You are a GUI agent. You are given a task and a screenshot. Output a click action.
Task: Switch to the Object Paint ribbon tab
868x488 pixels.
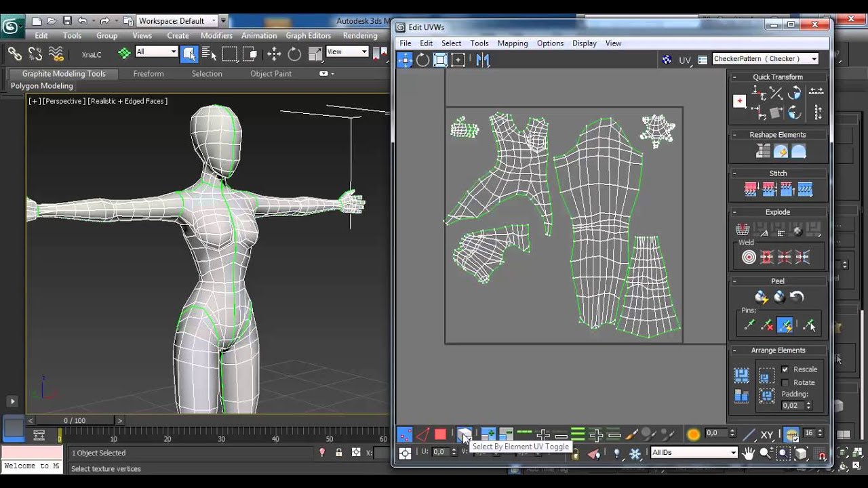point(271,73)
